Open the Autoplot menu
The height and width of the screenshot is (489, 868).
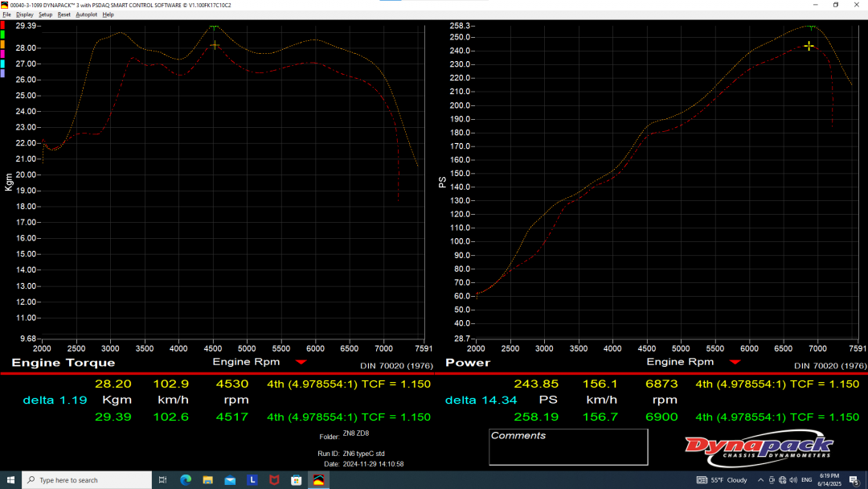tap(86, 14)
